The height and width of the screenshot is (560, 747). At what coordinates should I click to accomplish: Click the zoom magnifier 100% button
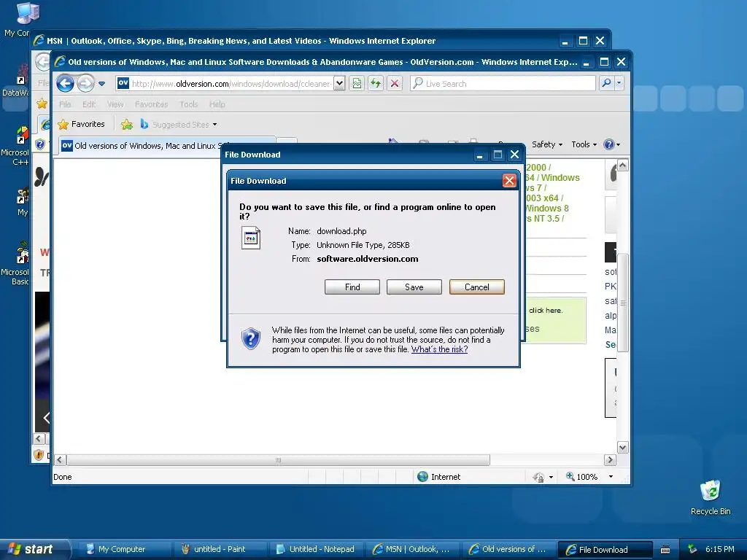point(581,477)
